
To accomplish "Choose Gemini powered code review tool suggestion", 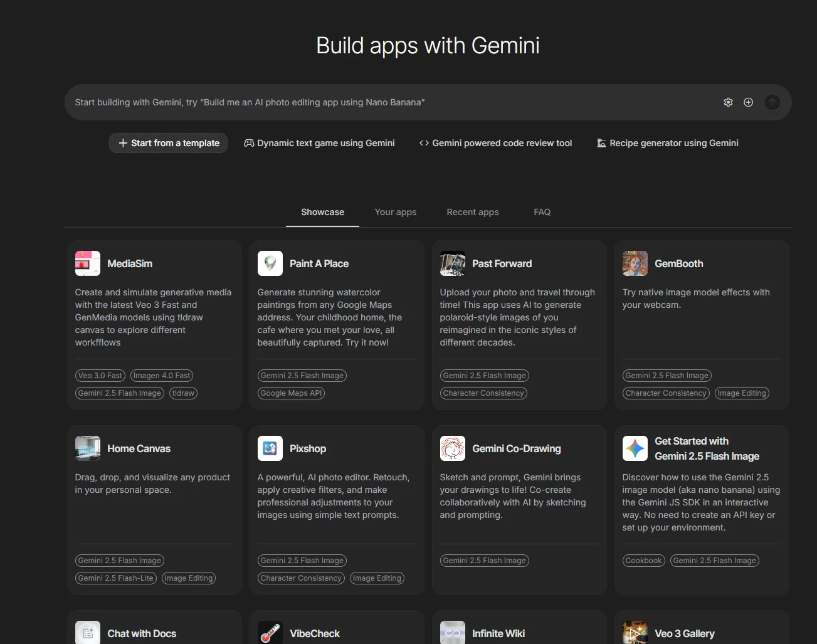I will 495,143.
